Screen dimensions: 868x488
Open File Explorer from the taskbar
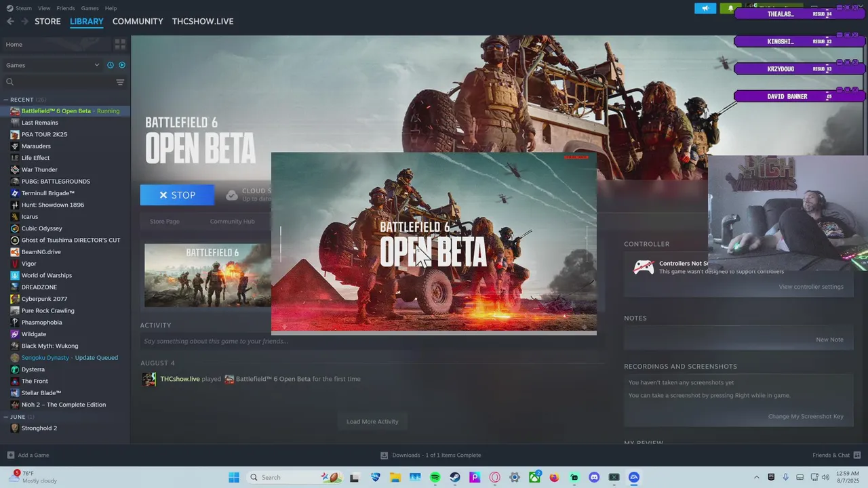[395, 477]
